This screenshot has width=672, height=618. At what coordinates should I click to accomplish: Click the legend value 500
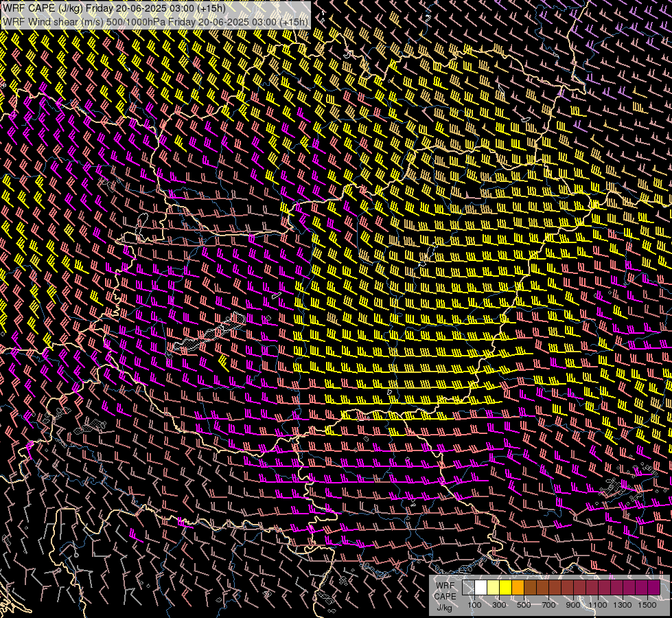[524, 605]
